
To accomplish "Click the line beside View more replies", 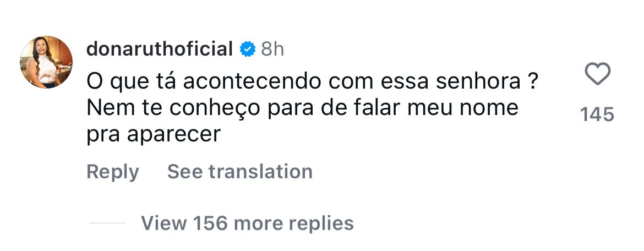I will [107, 223].
